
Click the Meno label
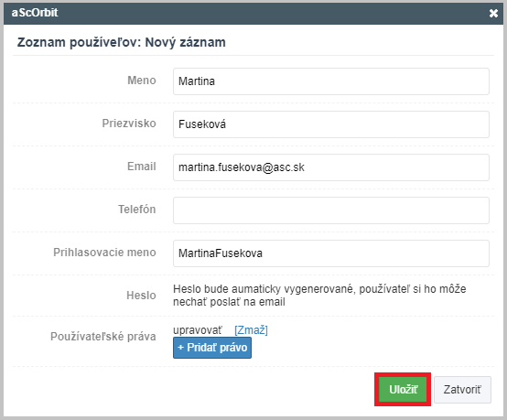point(142,81)
